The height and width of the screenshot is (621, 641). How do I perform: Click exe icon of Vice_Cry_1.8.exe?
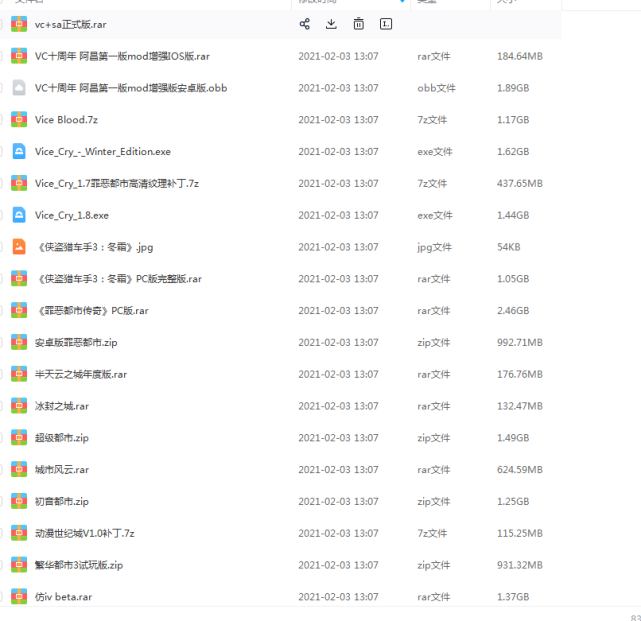tap(19, 215)
